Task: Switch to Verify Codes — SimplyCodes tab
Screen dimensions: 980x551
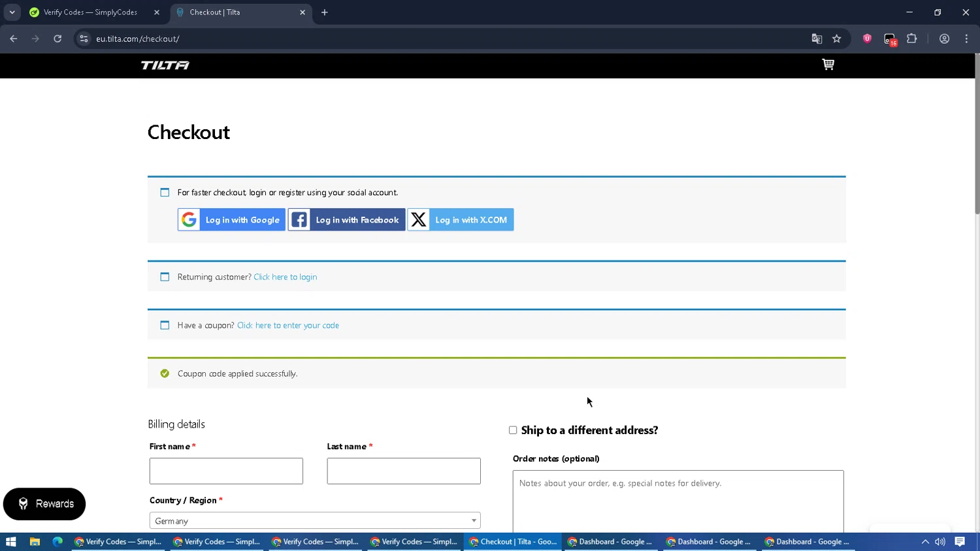Action: [90, 12]
